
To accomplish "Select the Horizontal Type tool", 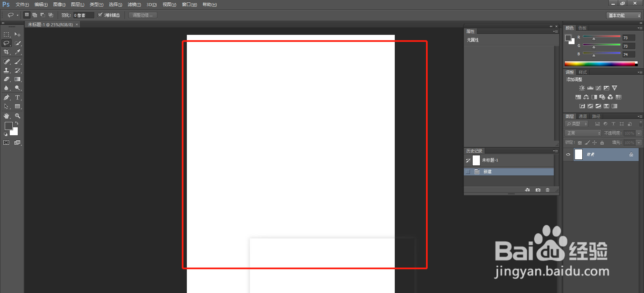I will point(18,97).
